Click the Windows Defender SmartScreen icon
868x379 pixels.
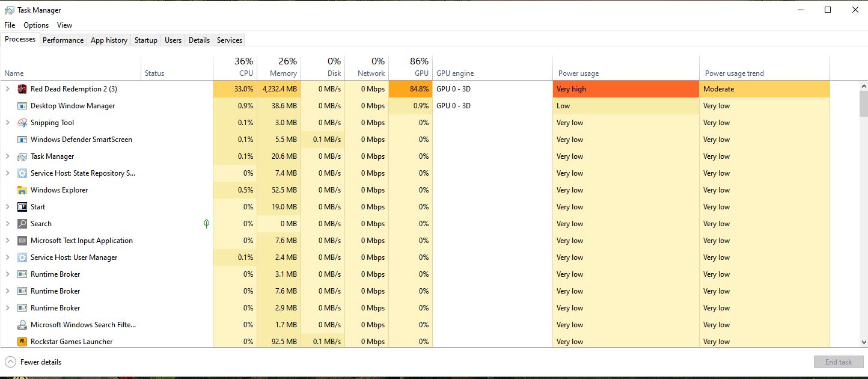pos(22,140)
